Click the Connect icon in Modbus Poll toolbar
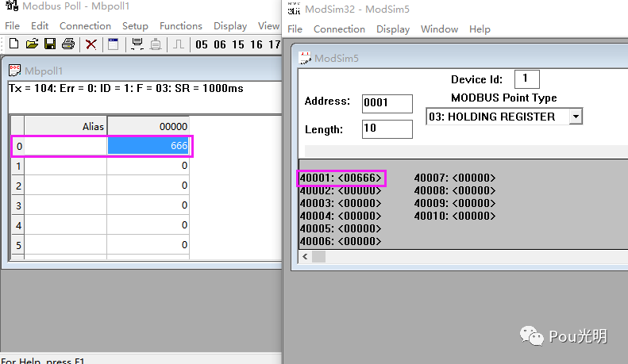The image size is (628, 364). pyautogui.click(x=137, y=44)
